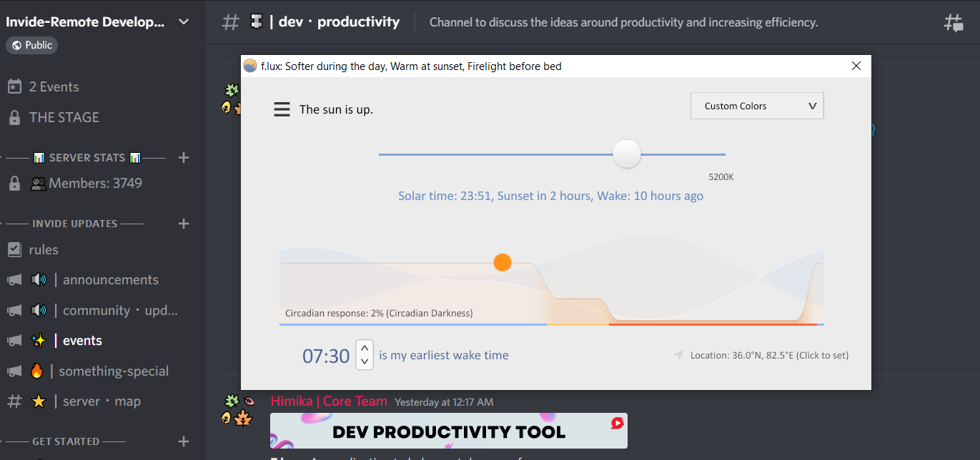Click the 07:30 wake time value
980x460 pixels.
click(326, 356)
